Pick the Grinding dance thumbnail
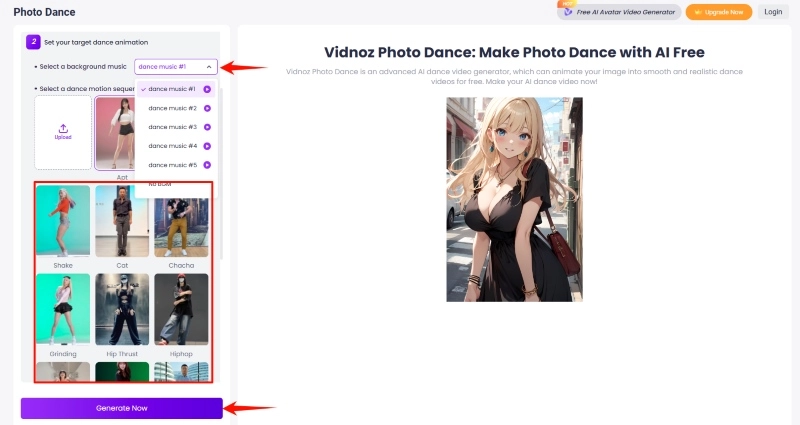The width and height of the screenshot is (800, 425). coord(63,309)
